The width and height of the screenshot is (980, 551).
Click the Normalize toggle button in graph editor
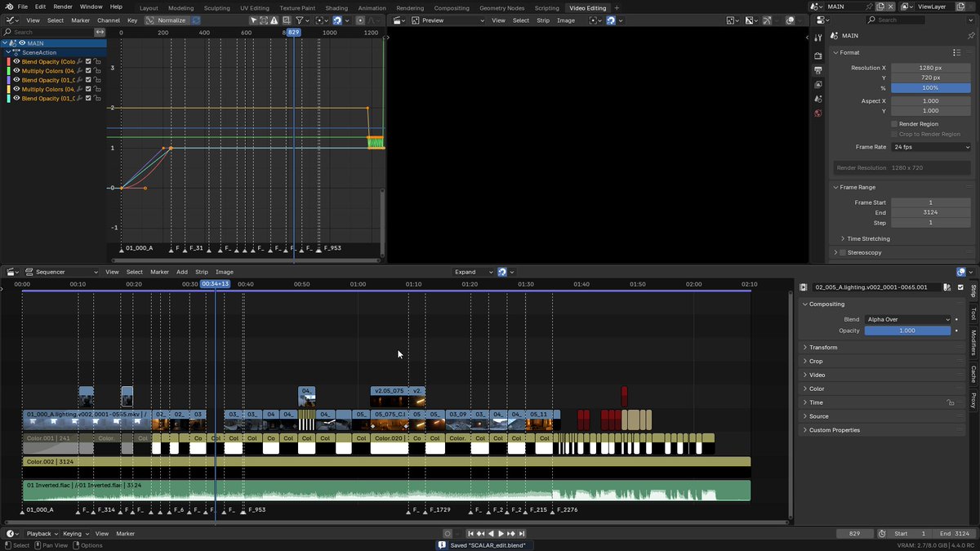167,20
